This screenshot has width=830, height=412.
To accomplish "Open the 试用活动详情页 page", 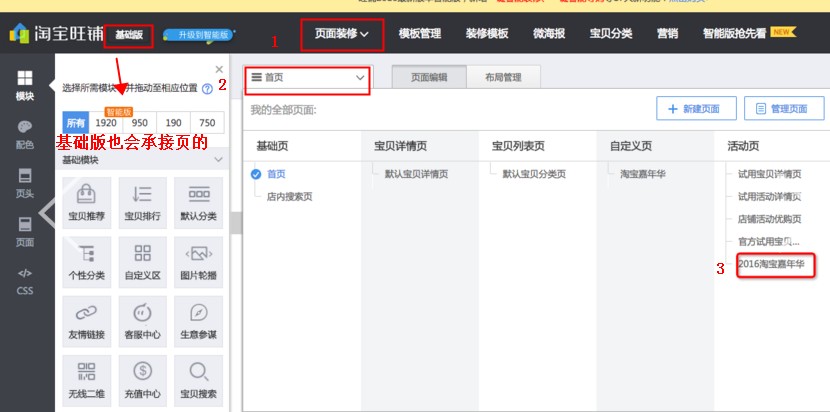I will [x=770, y=197].
